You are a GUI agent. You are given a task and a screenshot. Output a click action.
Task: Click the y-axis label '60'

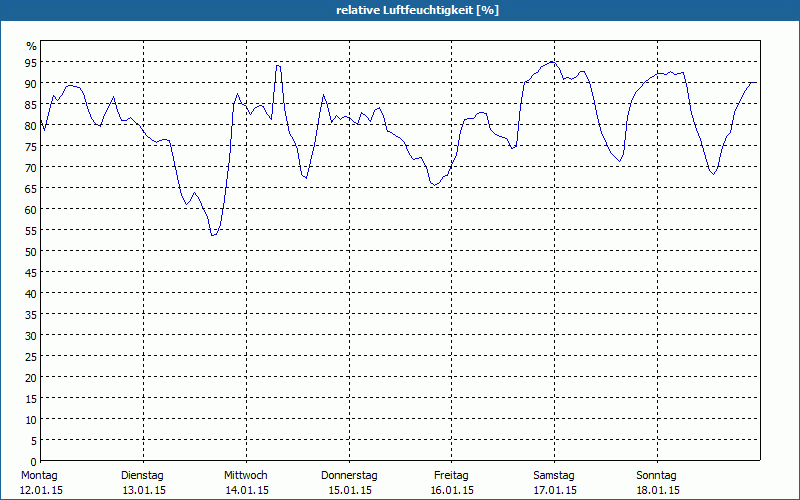click(31, 210)
